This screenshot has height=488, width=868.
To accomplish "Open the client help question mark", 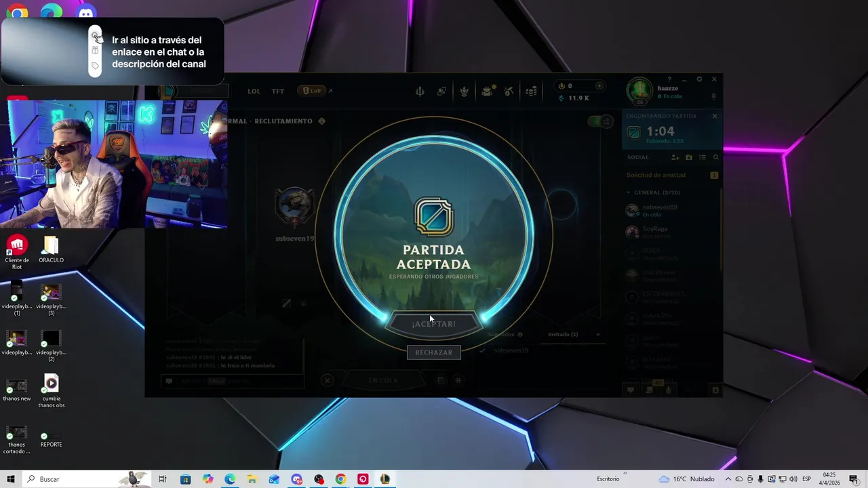I will (669, 79).
